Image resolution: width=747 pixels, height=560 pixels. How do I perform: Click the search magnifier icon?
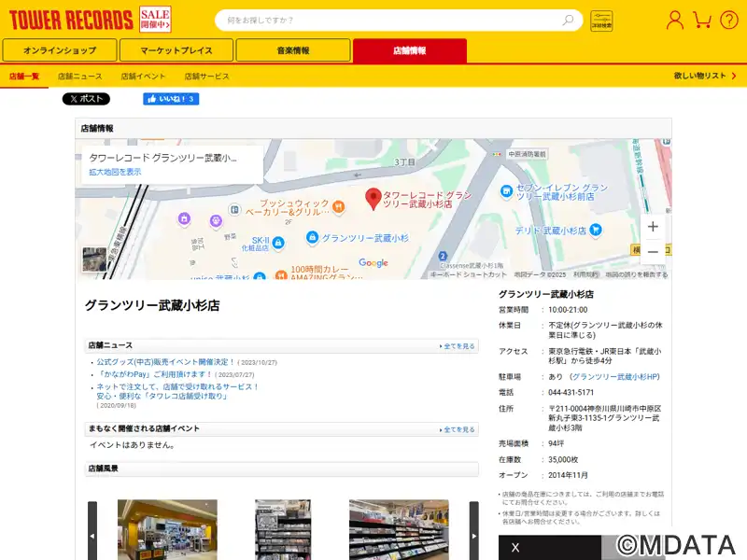click(568, 20)
